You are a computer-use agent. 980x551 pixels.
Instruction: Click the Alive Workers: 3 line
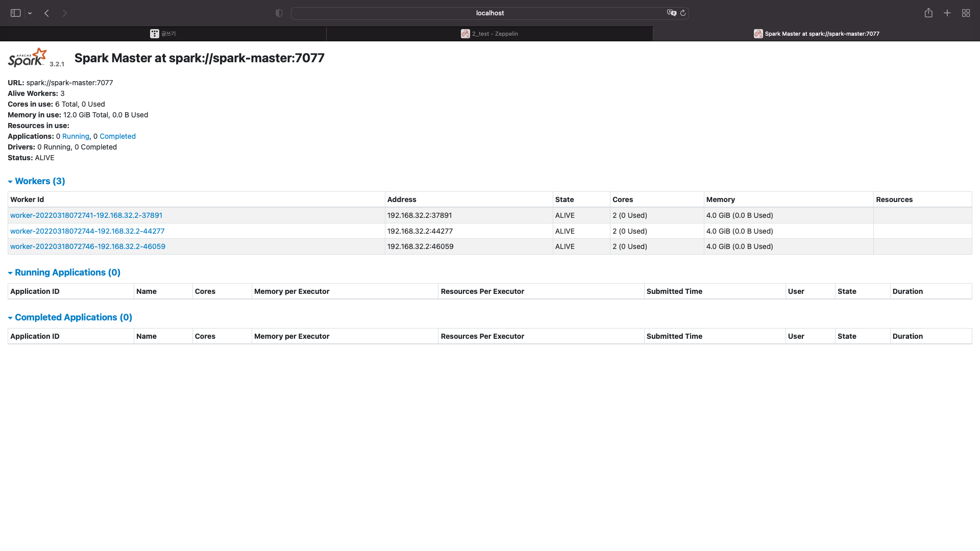point(36,93)
